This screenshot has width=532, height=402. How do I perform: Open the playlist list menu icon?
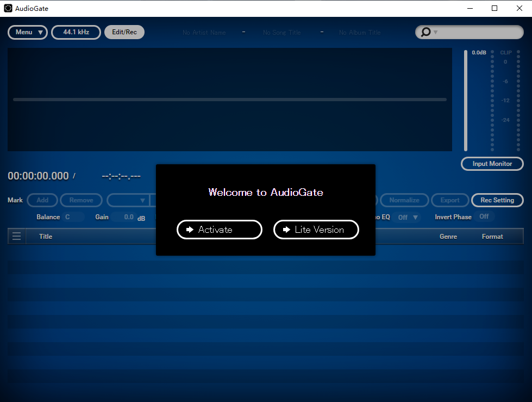point(17,236)
